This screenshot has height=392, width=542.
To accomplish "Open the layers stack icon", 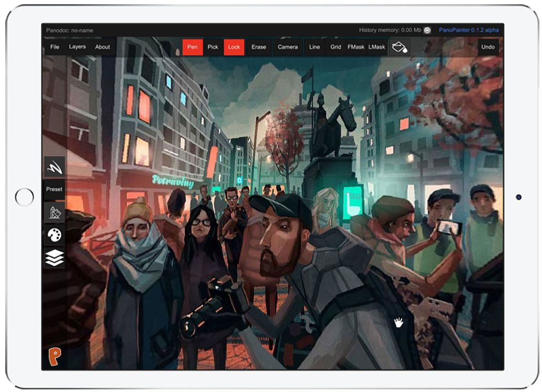I will point(54,258).
